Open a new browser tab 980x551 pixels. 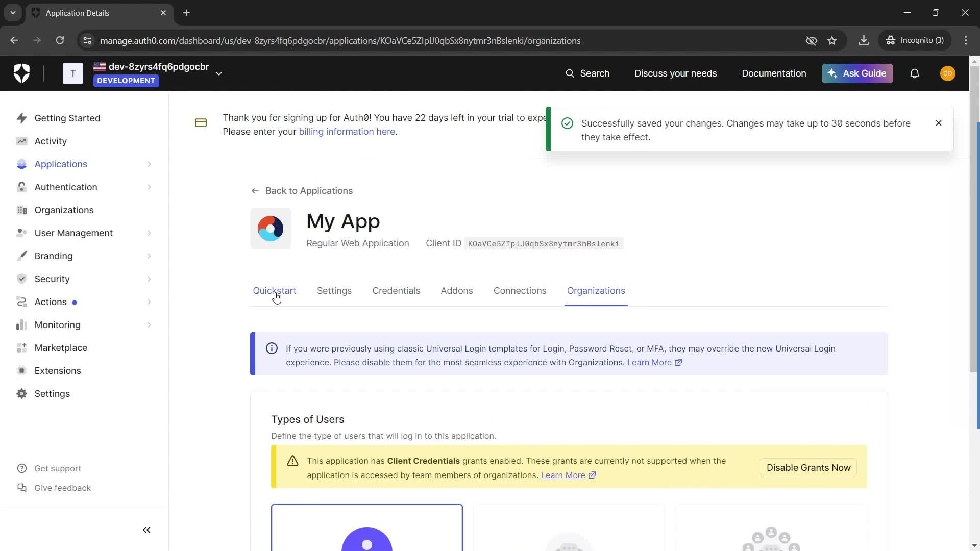[186, 13]
